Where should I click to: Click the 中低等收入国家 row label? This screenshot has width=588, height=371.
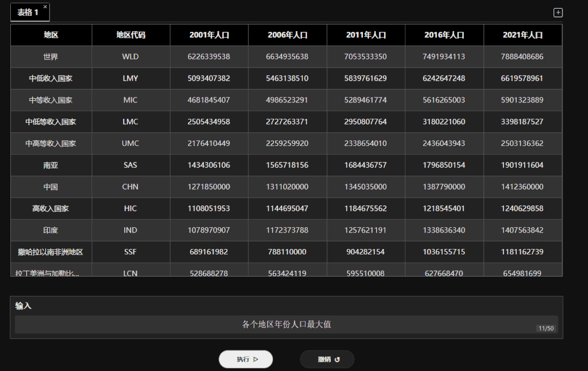pyautogui.click(x=51, y=122)
